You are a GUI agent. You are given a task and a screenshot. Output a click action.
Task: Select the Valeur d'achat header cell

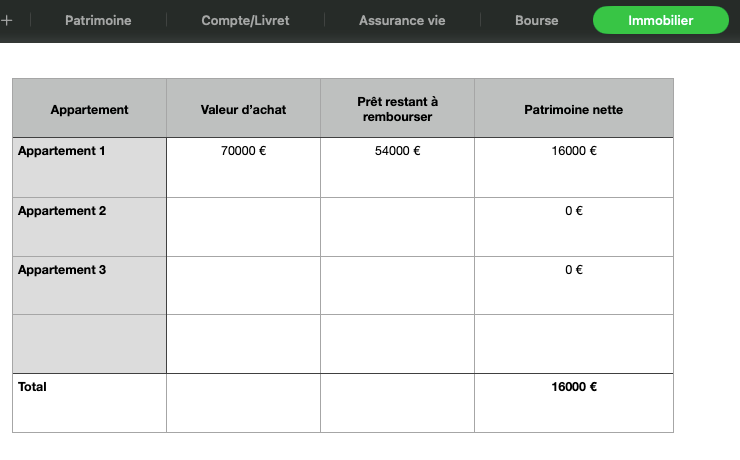244,109
